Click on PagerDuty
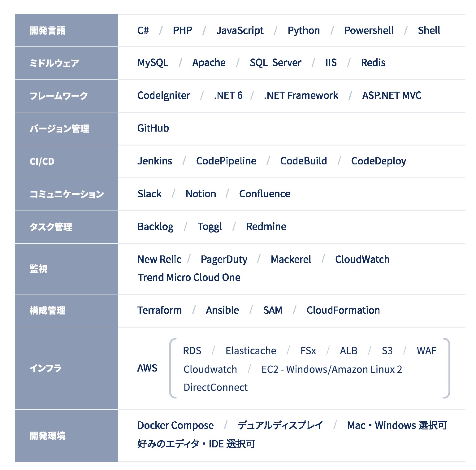Image resolution: width=476 pixels, height=470 pixels. point(224,260)
